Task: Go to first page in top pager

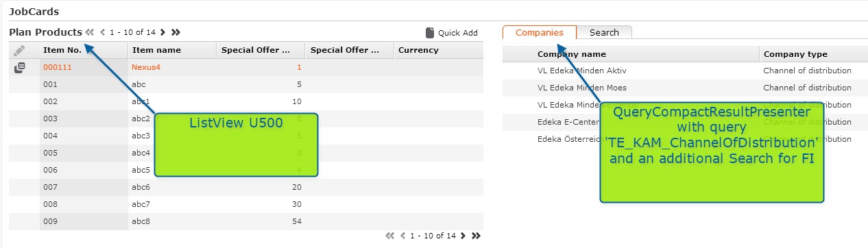Action: 90,32
